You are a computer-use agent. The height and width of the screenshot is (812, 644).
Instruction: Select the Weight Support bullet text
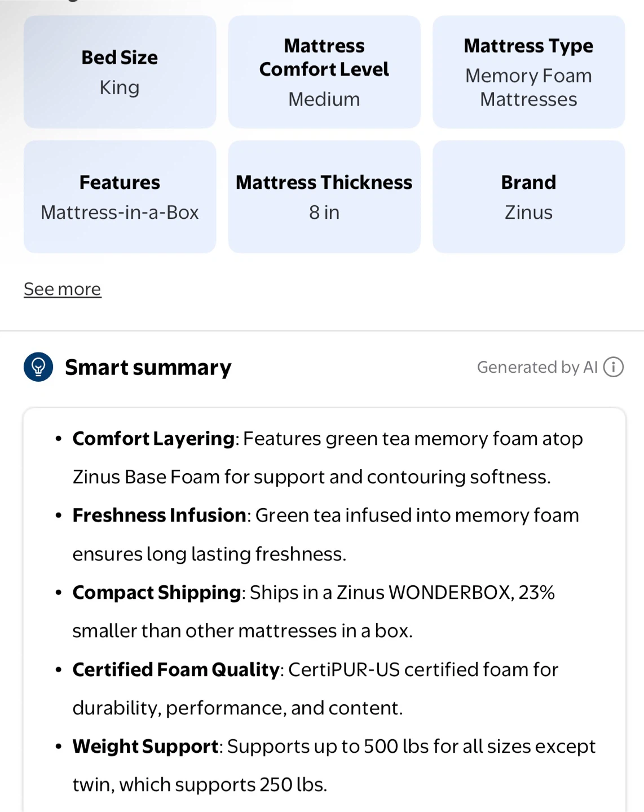[334, 765]
